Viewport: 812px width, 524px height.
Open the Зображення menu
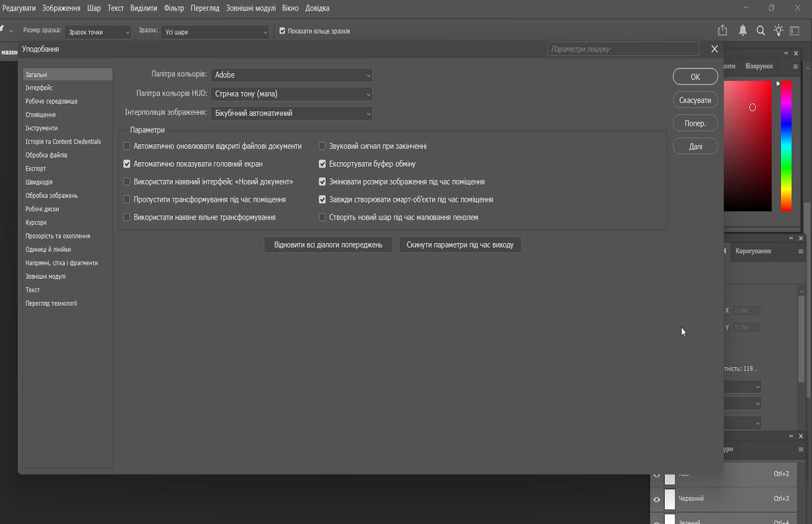click(x=61, y=9)
